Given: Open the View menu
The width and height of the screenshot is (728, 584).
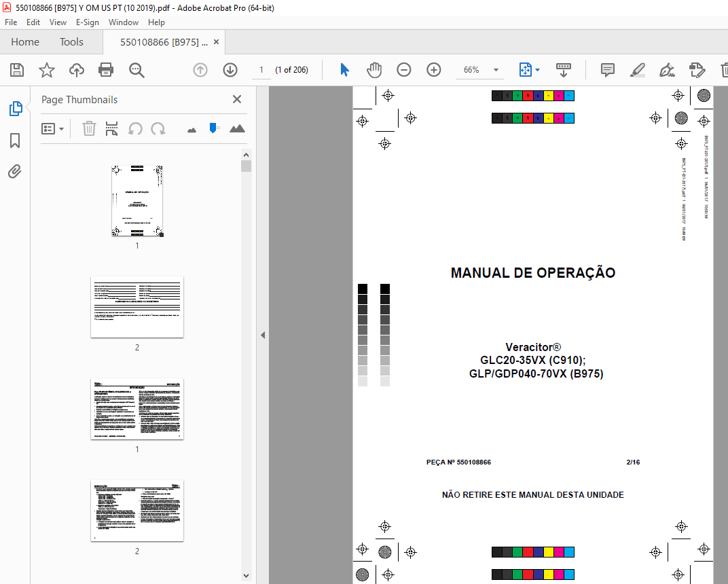Looking at the screenshot, I should point(58,22).
